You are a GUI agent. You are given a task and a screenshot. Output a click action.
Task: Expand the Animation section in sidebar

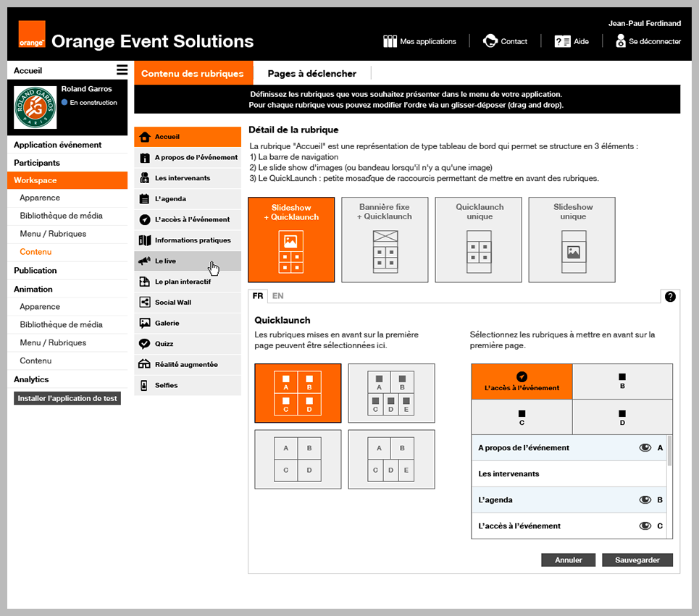click(x=33, y=289)
